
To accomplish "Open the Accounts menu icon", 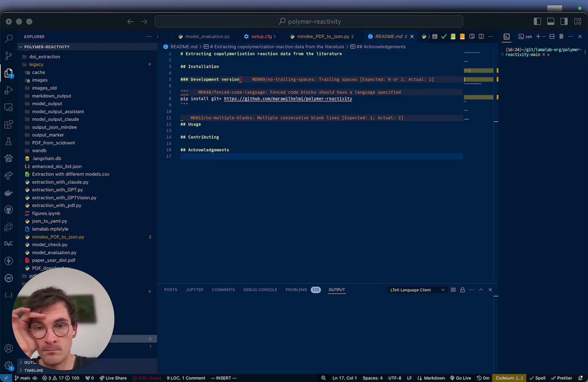I will click(x=8, y=349).
